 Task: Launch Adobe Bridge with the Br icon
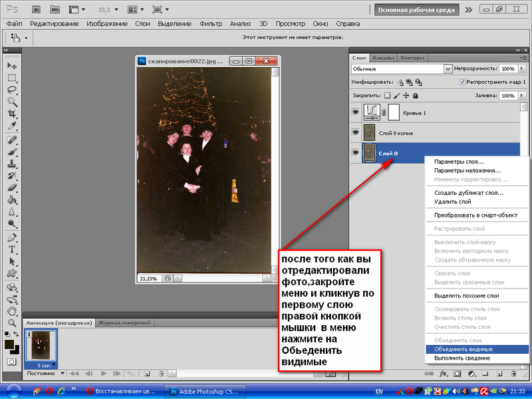[x=37, y=10]
